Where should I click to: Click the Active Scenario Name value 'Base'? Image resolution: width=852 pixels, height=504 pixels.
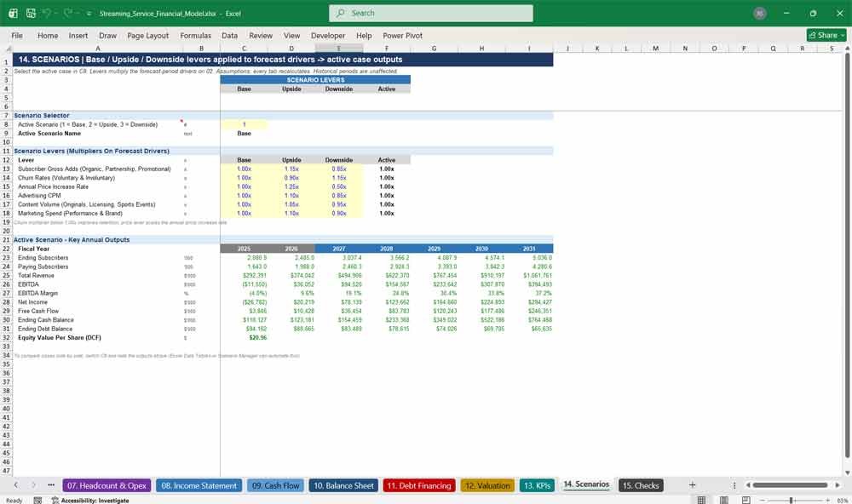(x=244, y=133)
